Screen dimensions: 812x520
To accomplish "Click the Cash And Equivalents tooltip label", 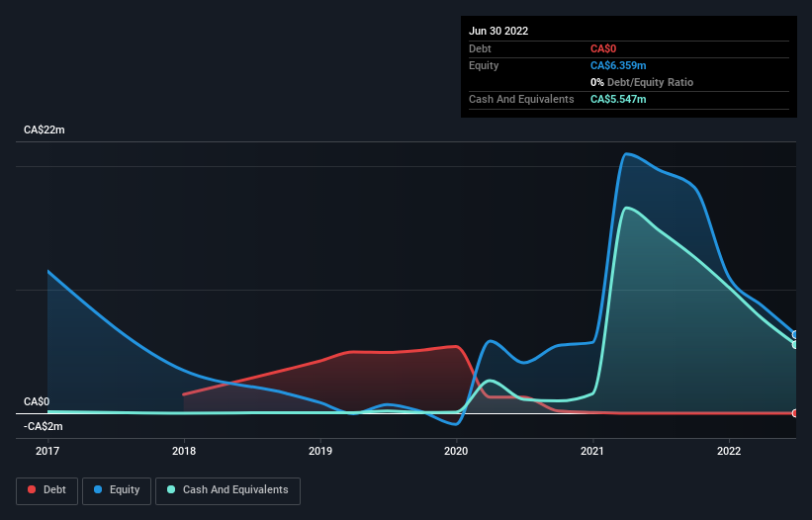I will pyautogui.click(x=521, y=99).
